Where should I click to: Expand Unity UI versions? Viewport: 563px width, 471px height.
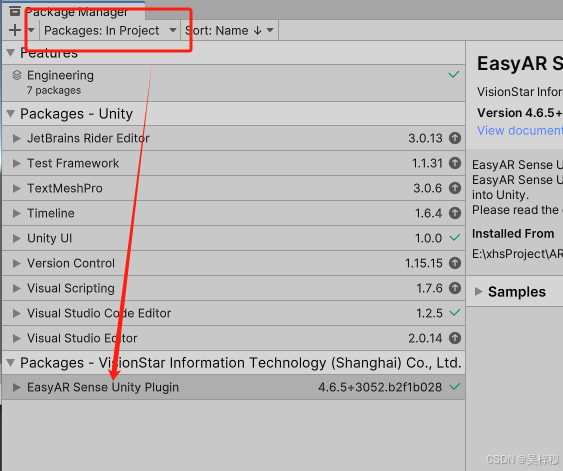17,238
